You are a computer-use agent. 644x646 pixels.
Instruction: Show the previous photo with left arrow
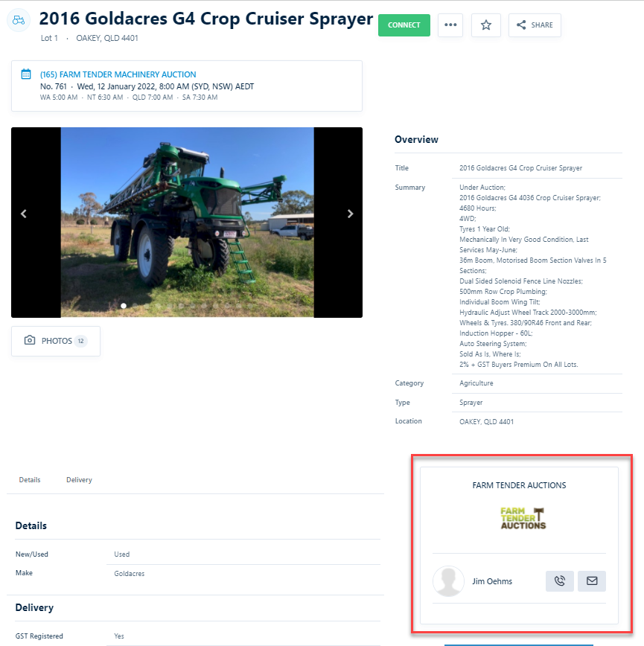[24, 214]
